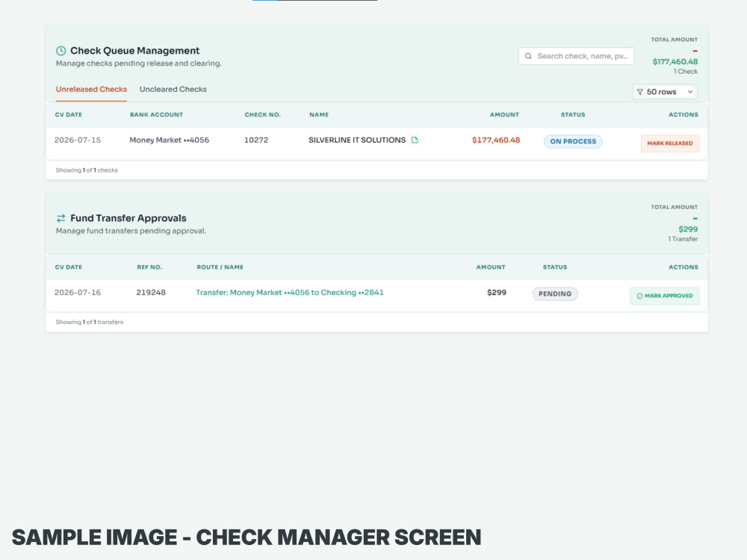Click the PENDING status badge
The height and width of the screenshot is (560, 747).
555,293
